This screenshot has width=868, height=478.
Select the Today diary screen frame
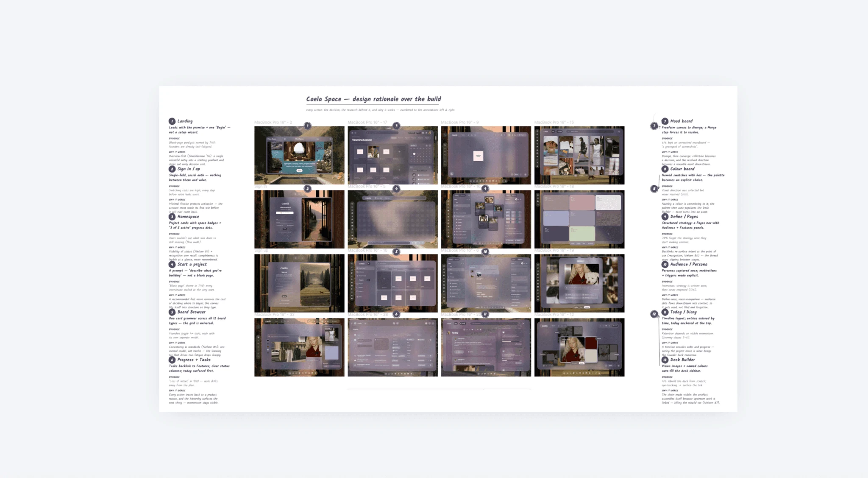tap(486, 347)
